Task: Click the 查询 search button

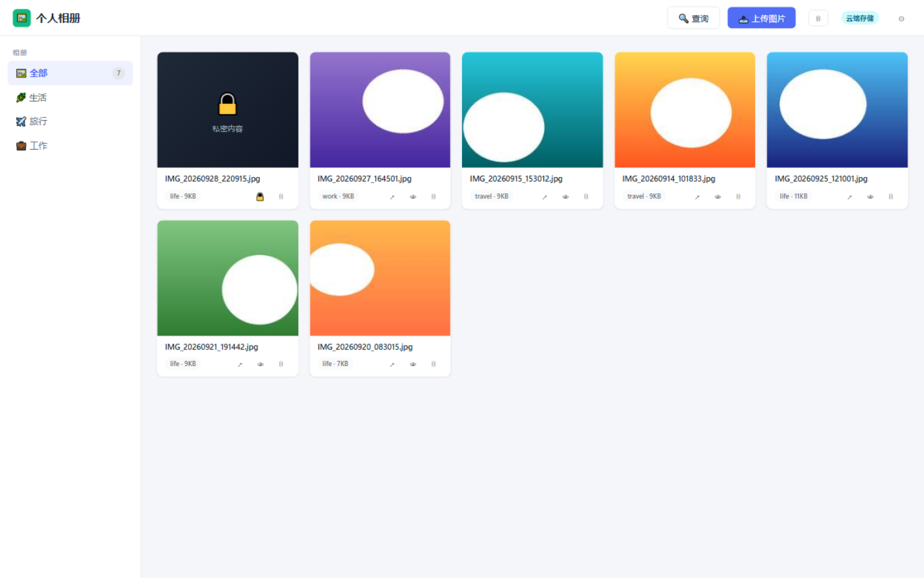Action: point(694,19)
